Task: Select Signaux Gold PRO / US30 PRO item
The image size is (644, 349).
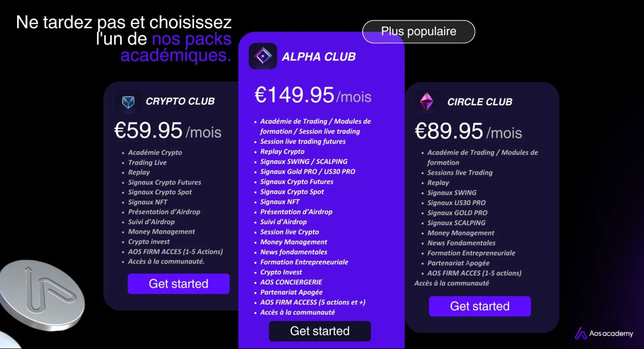Action: pos(308,172)
